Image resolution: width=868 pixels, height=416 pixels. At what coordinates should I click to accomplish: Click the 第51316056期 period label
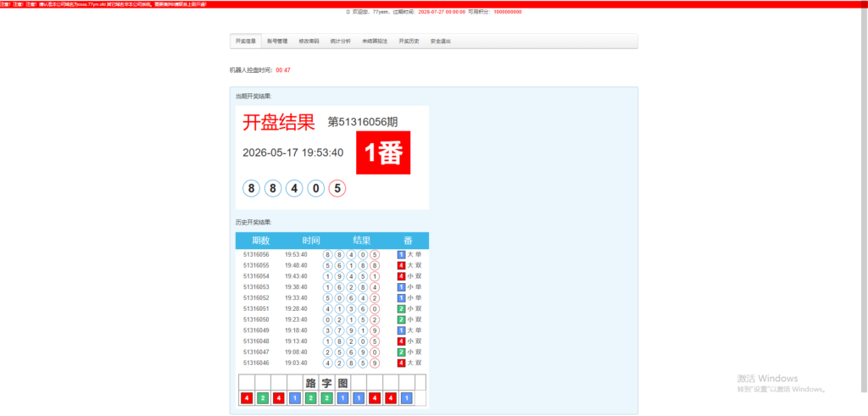click(363, 122)
